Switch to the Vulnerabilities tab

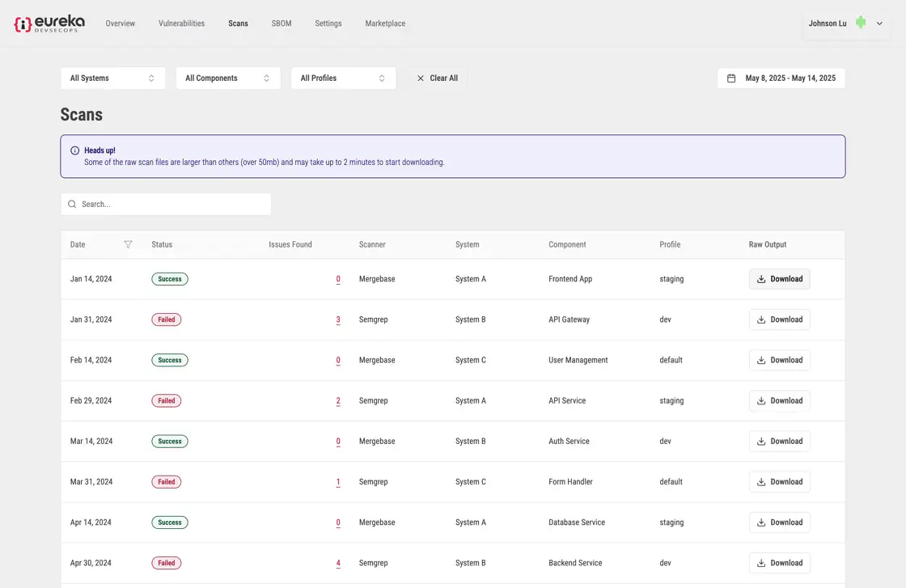coord(181,23)
